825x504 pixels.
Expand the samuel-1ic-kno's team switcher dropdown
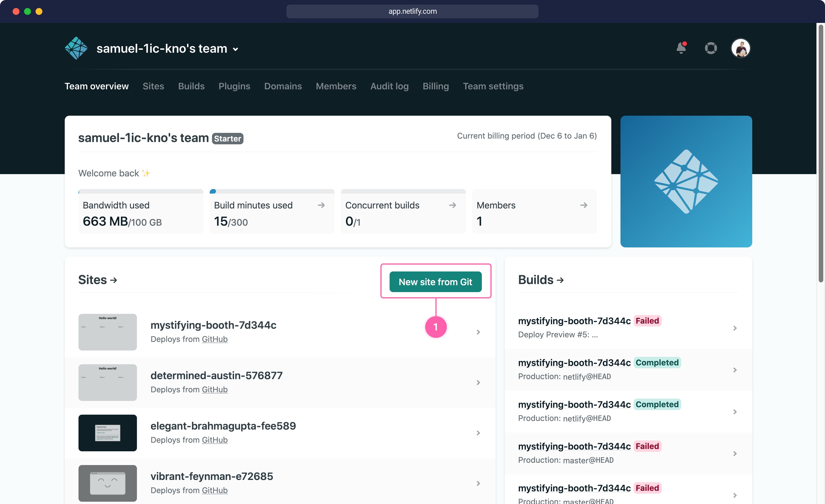[x=235, y=49]
